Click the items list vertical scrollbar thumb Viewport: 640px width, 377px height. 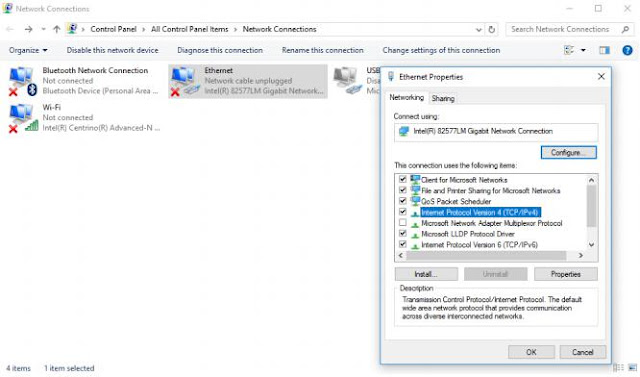tap(591, 206)
